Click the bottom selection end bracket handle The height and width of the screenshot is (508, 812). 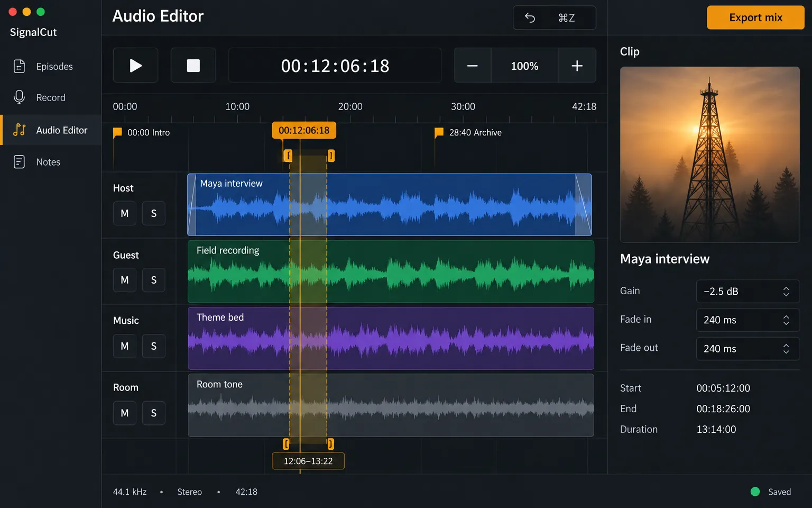point(330,444)
